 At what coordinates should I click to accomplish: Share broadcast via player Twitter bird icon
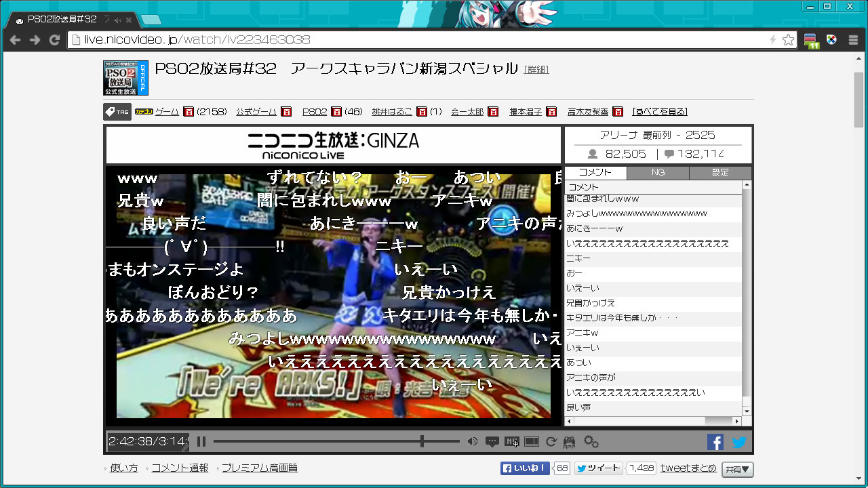pyautogui.click(x=739, y=442)
